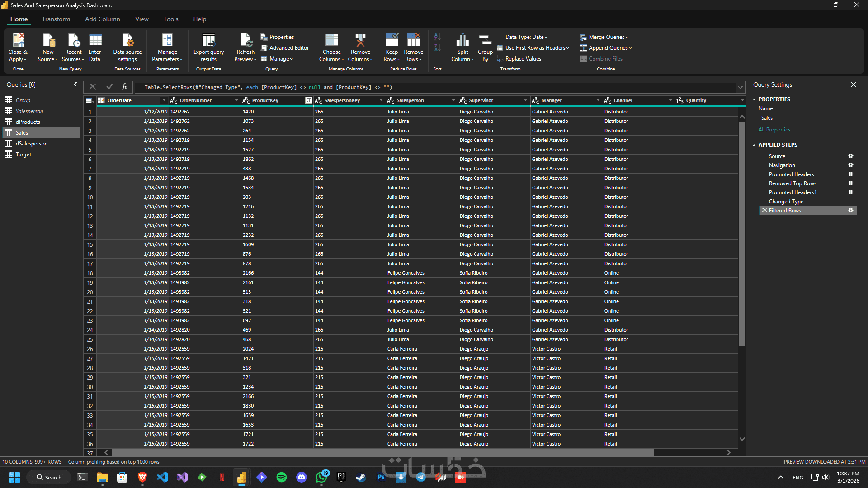Confirm the formula with the checkmark
868x488 pixels.
click(x=109, y=87)
